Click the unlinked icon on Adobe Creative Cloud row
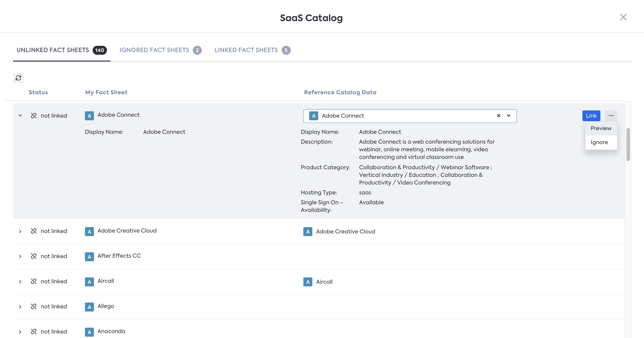 34,231
